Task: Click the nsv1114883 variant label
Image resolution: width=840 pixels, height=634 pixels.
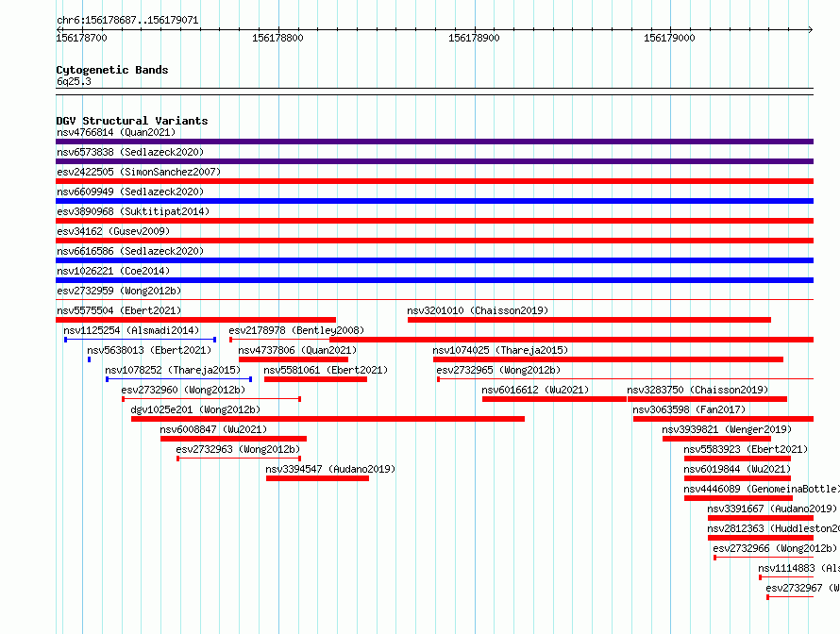Action: [798, 568]
